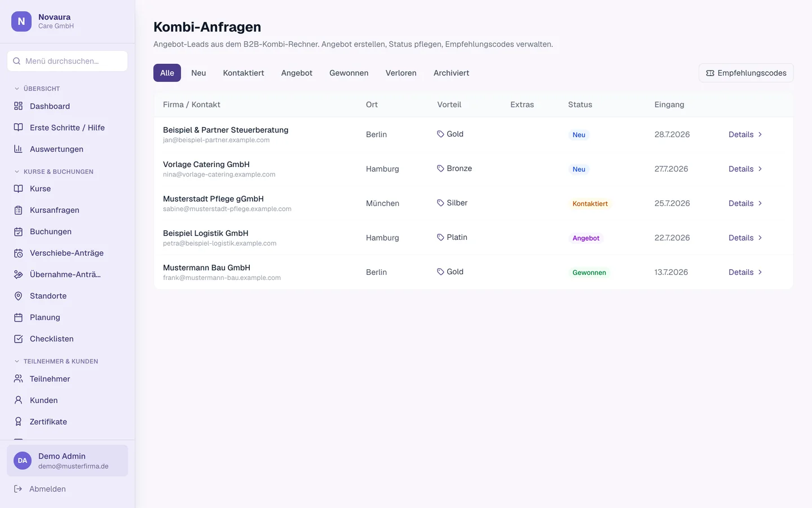Click the Kunden person icon
Viewport: 812px width, 508px height.
click(18, 400)
